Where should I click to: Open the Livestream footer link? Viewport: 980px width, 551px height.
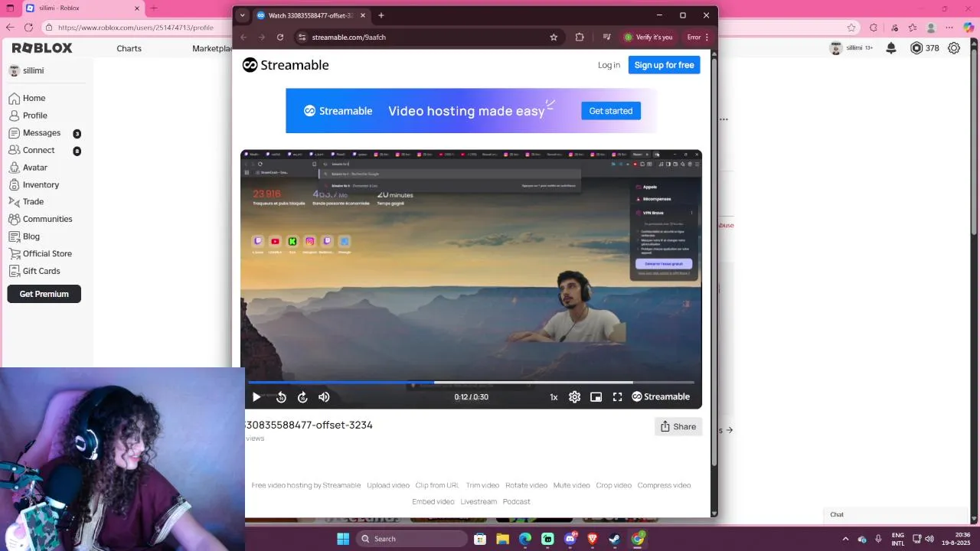pyautogui.click(x=479, y=502)
